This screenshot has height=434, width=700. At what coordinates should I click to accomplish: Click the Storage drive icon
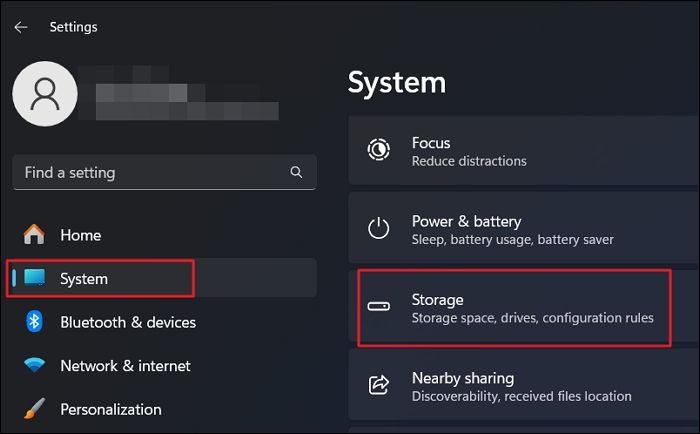click(x=379, y=307)
